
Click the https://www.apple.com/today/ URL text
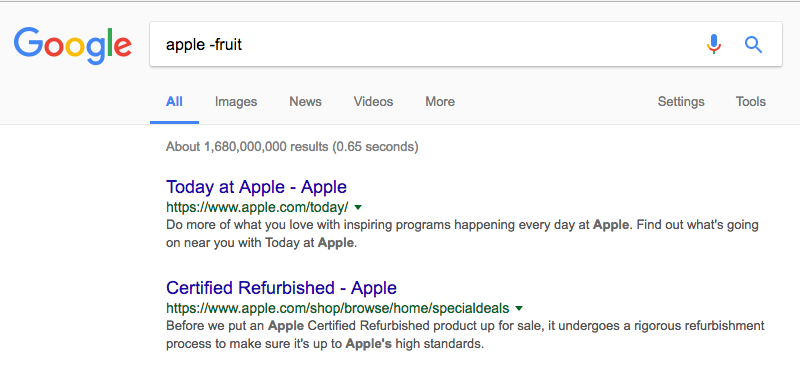point(257,207)
